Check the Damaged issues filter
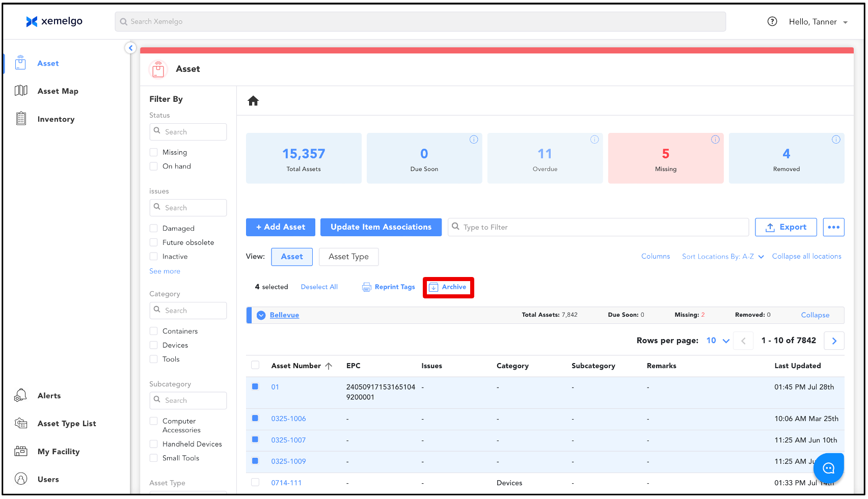This screenshot has width=868, height=499. point(153,228)
